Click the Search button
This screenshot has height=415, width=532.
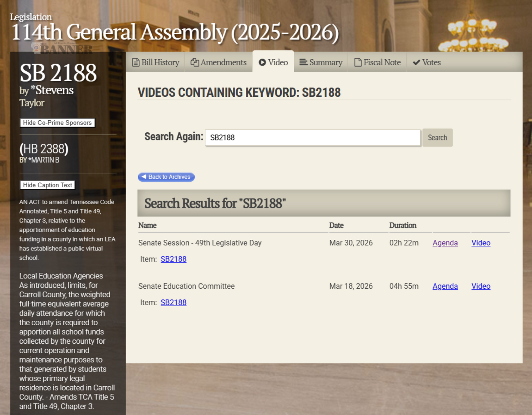click(x=437, y=138)
